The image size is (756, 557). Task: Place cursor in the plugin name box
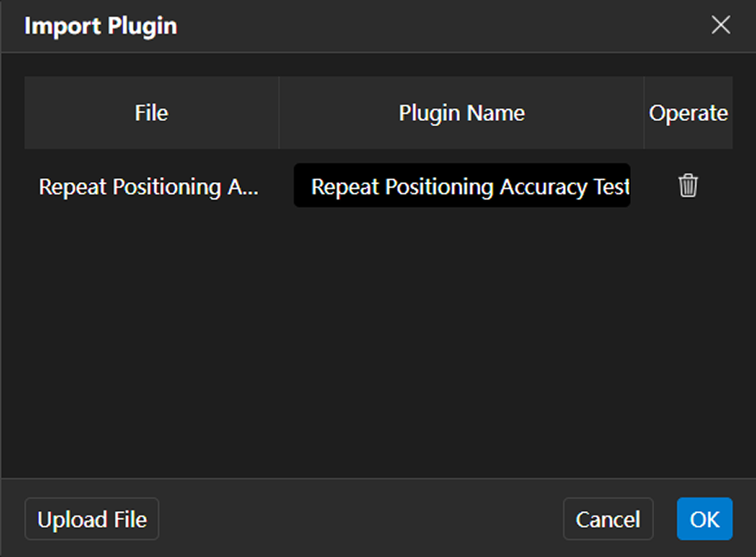pos(462,187)
